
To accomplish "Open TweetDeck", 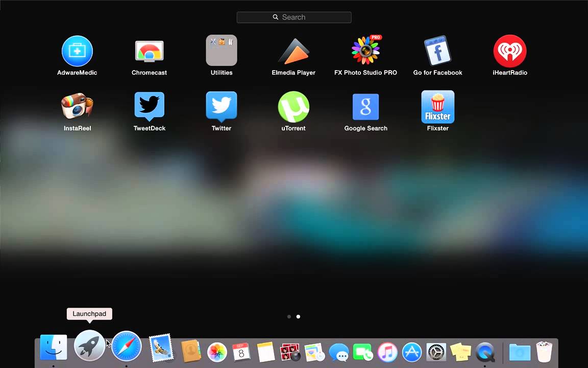I will point(149,106).
